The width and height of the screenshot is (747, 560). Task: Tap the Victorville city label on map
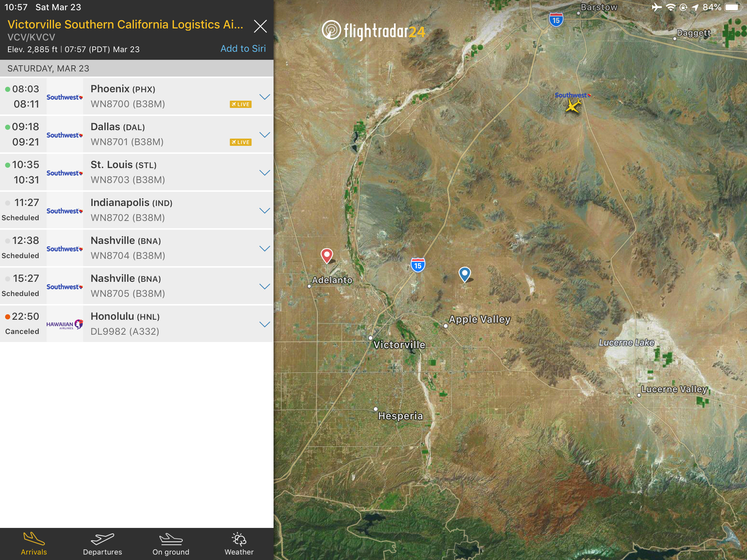pyautogui.click(x=399, y=345)
